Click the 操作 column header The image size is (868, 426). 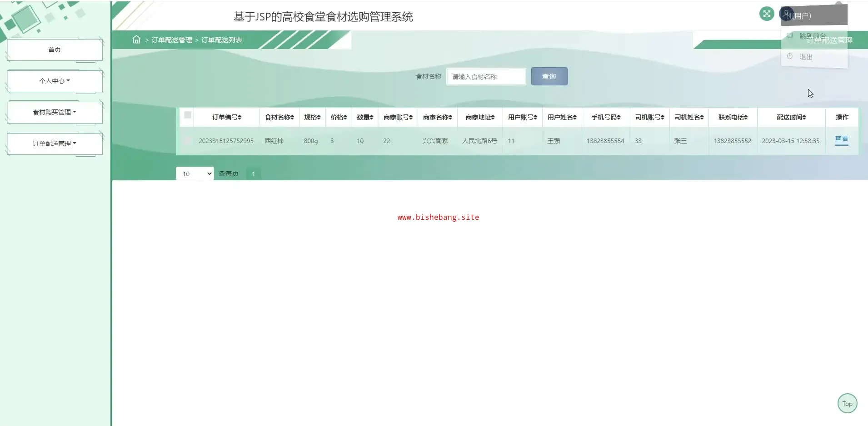[842, 117]
